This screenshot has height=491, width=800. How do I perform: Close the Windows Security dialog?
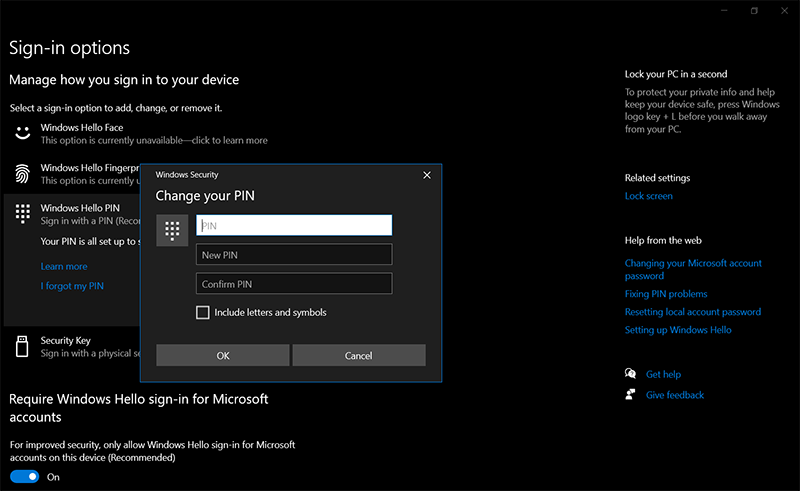coord(427,175)
